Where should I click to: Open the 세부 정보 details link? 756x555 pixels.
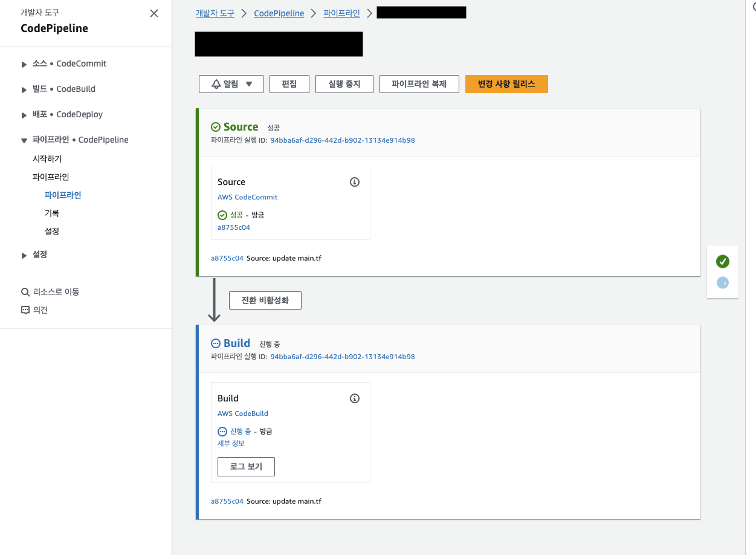click(x=231, y=443)
